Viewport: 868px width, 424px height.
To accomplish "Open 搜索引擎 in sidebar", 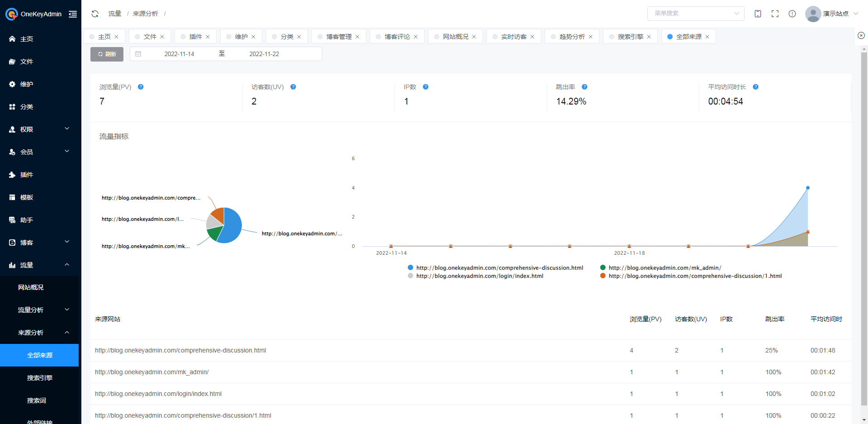I will click(x=39, y=378).
